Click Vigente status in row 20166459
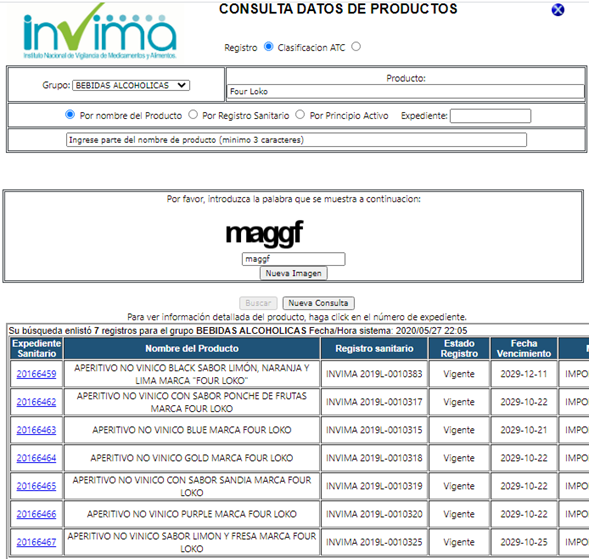Image resolution: width=589 pixels, height=559 pixels. click(x=459, y=374)
